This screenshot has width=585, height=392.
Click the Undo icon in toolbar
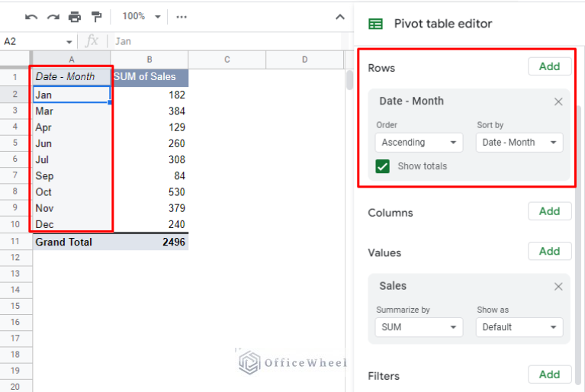pos(31,16)
